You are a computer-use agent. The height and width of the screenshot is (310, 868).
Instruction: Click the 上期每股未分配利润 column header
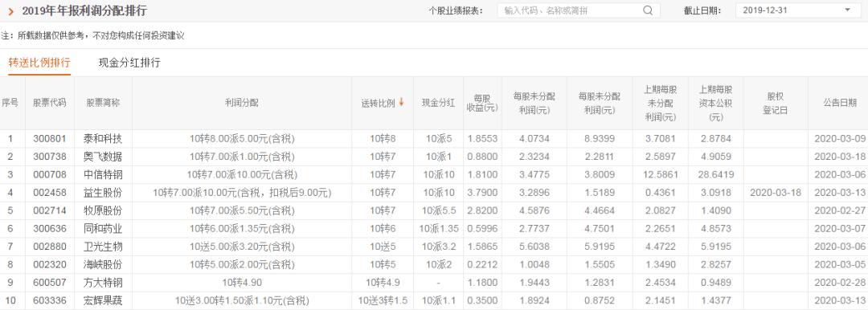click(661, 103)
